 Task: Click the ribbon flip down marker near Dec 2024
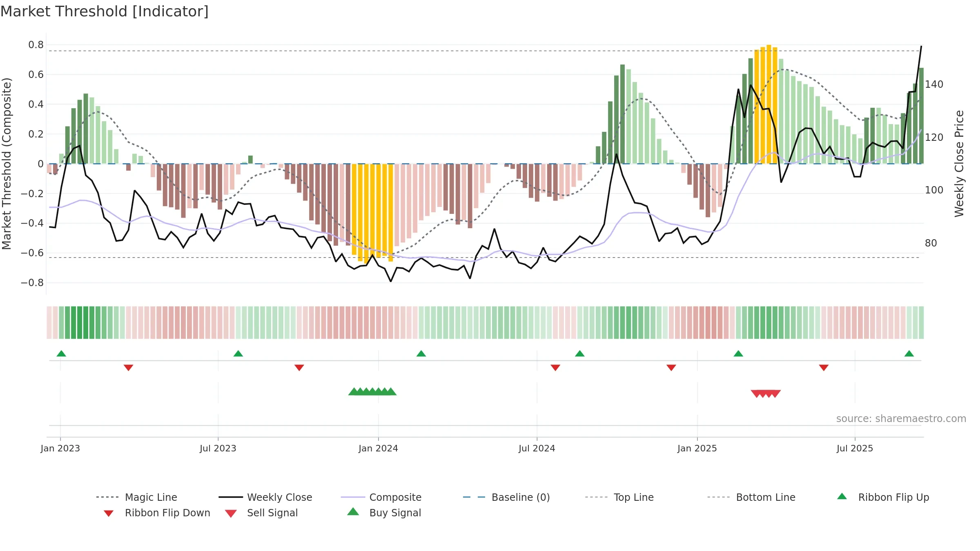[x=671, y=368]
